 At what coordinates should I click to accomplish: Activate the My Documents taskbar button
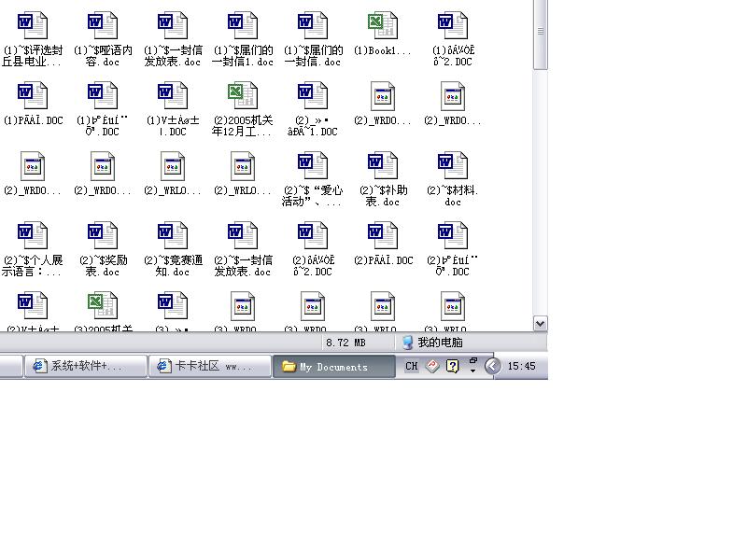[x=334, y=366]
